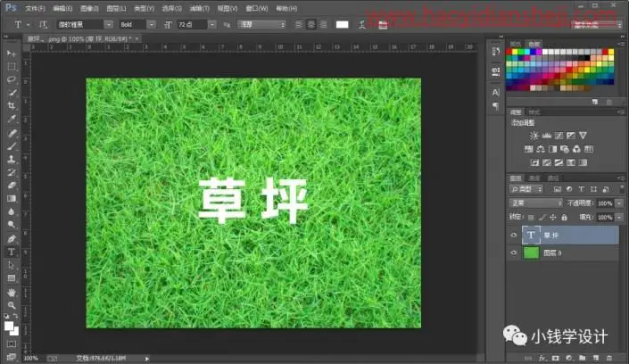Screen dimensions: 629x364
Task: Open the Create Warped Text dialog
Action: click(362, 25)
